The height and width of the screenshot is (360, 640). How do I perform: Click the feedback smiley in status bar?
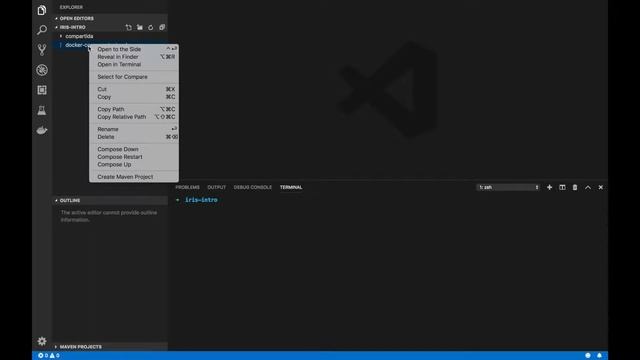tap(588, 356)
